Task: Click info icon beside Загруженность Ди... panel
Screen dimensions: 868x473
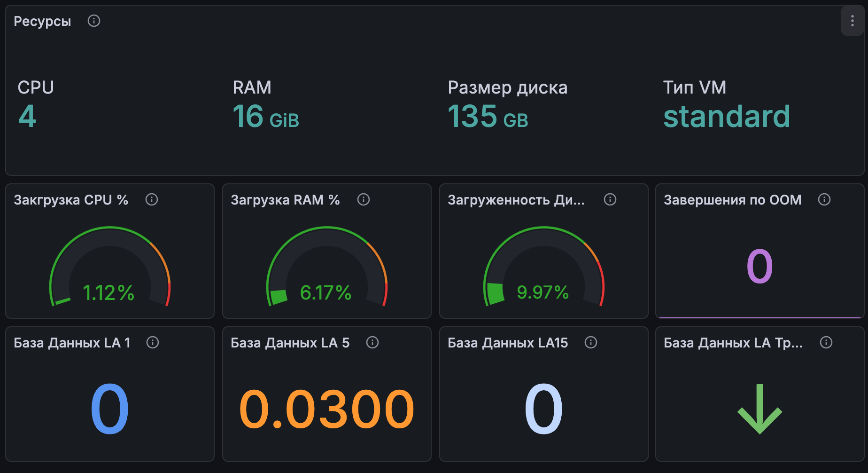Action: tap(610, 199)
